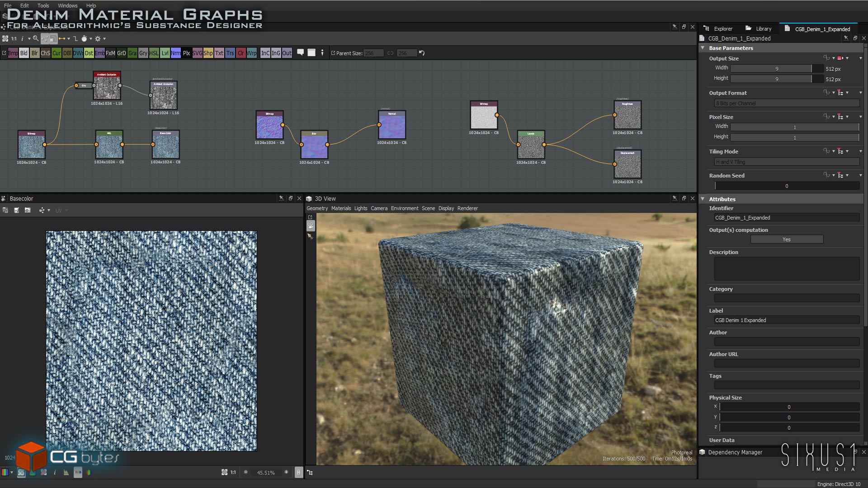Add an HSL node from the HSL button
Screen dimensions: 868x488
[154, 53]
